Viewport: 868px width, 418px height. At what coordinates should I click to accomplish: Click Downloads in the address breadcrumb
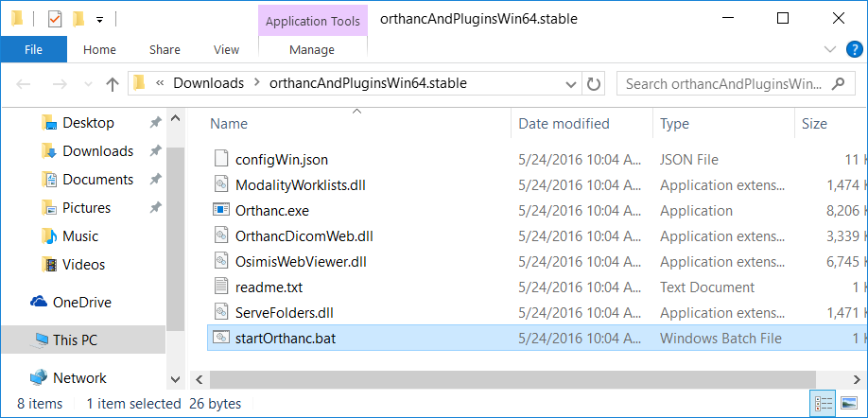point(209,83)
